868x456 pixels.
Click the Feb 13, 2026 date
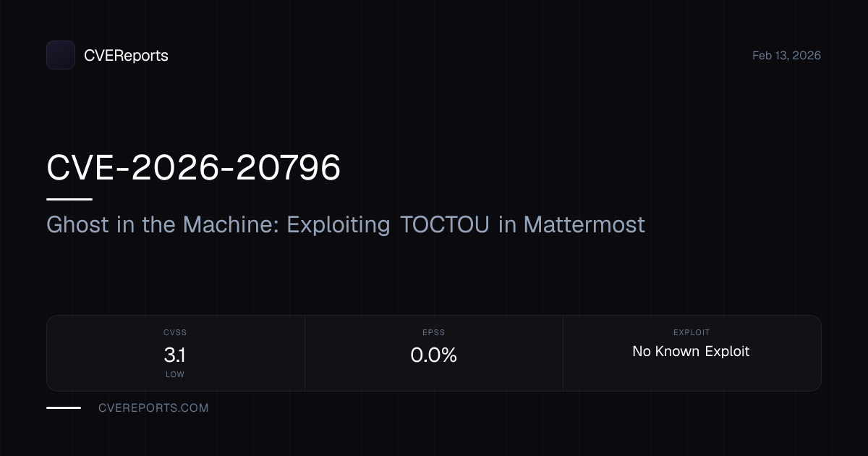point(786,56)
